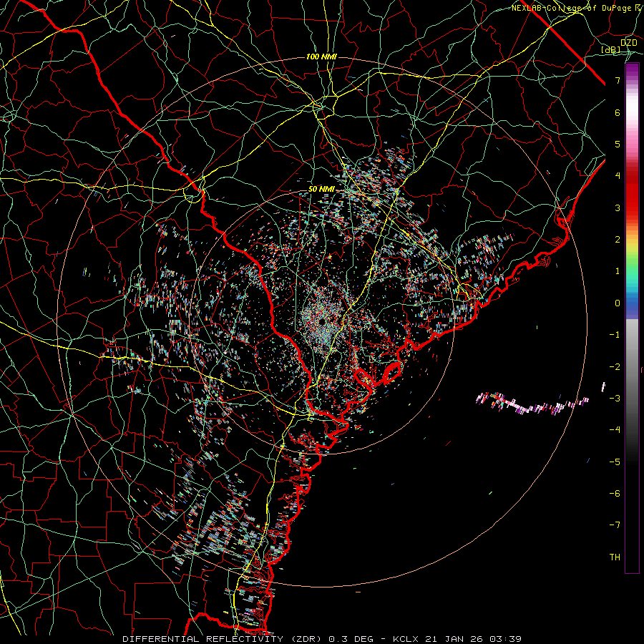Click the '4' value on color scale

[618, 175]
